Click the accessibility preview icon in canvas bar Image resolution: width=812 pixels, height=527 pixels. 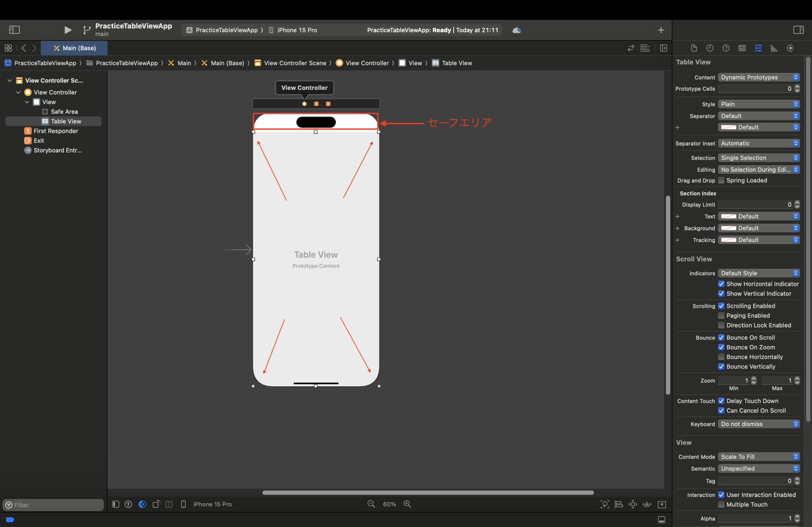(128, 504)
